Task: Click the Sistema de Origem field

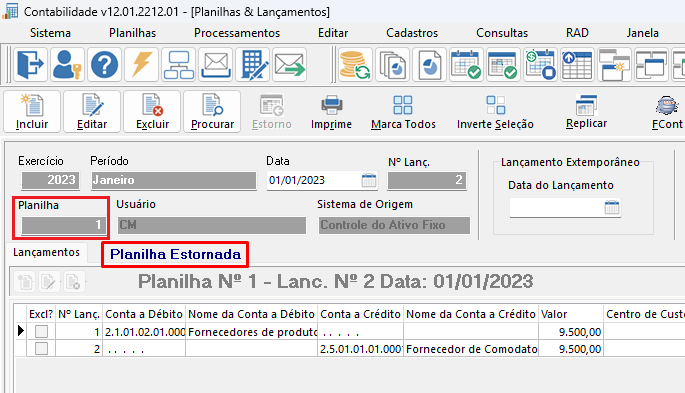Action: (x=394, y=225)
